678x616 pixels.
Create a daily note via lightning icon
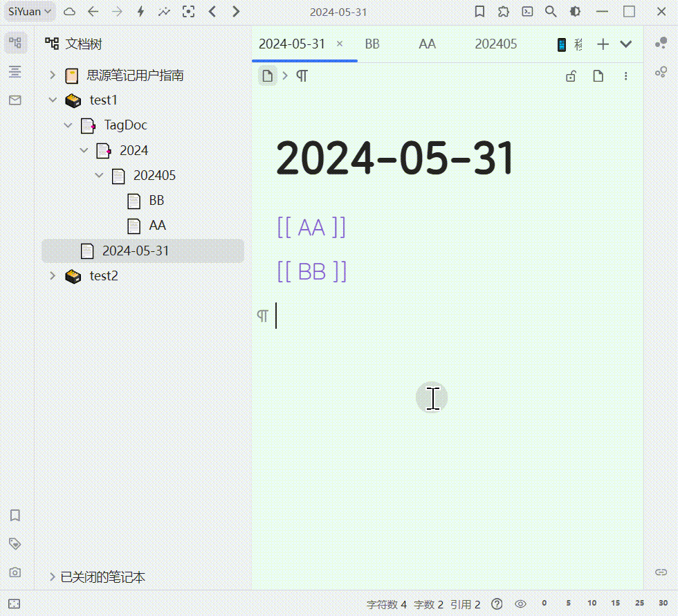click(141, 11)
